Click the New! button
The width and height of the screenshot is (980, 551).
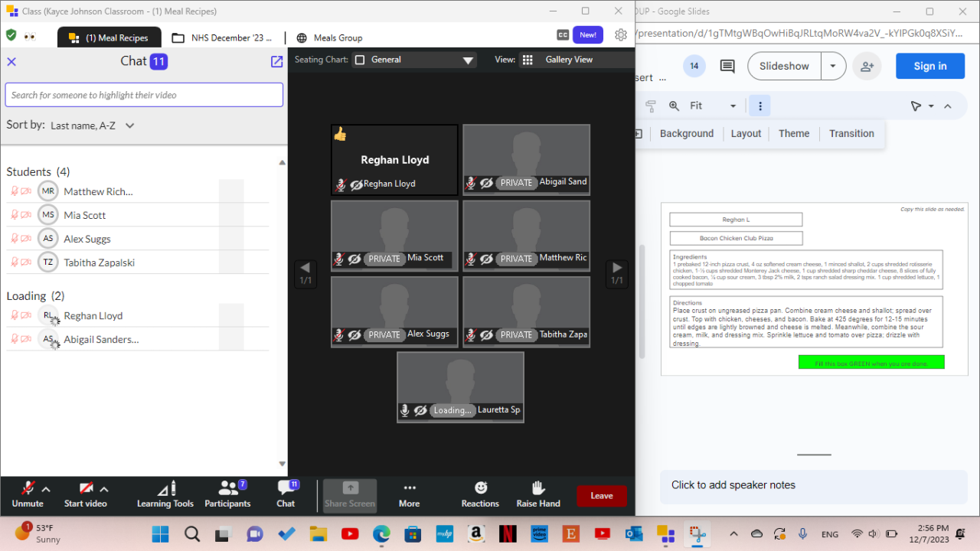[x=588, y=35]
